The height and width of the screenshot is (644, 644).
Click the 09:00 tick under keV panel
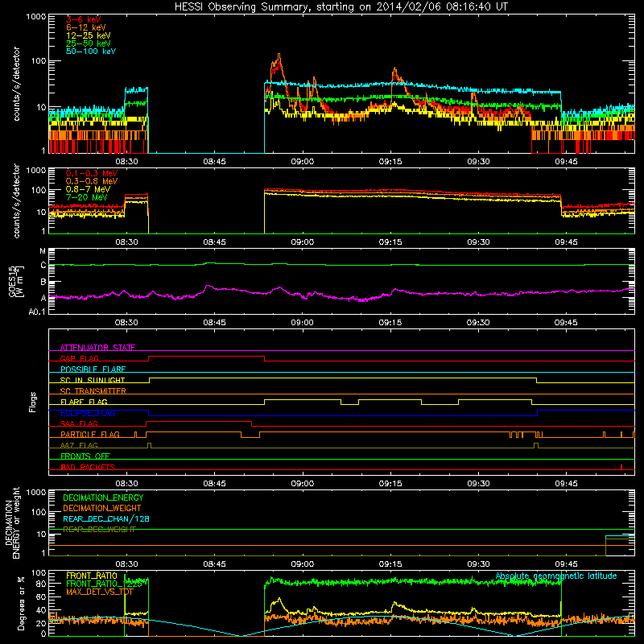point(303,162)
